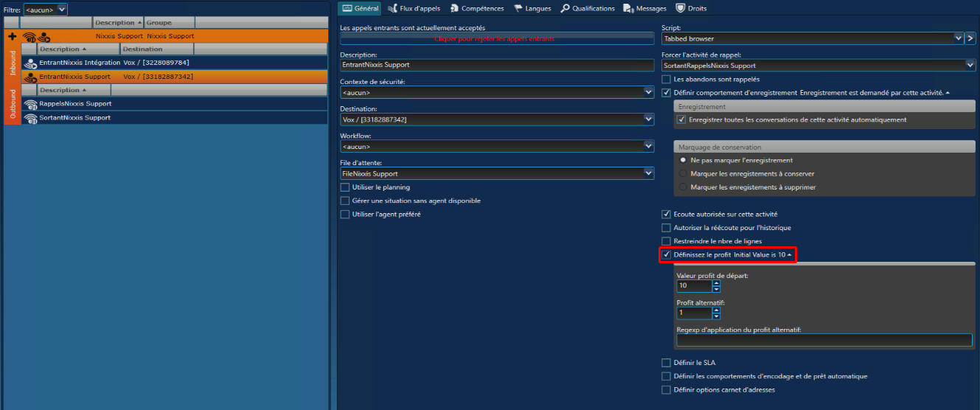Click the icon of RappelsNixxis Support row

click(x=31, y=104)
